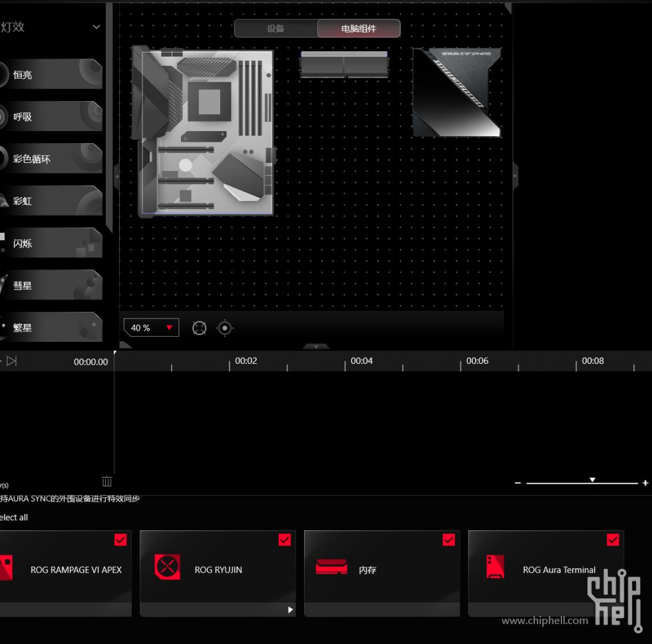The height and width of the screenshot is (644, 652).
Task: Uncheck the ROG Aura Terminal checkbox
Action: click(x=613, y=540)
